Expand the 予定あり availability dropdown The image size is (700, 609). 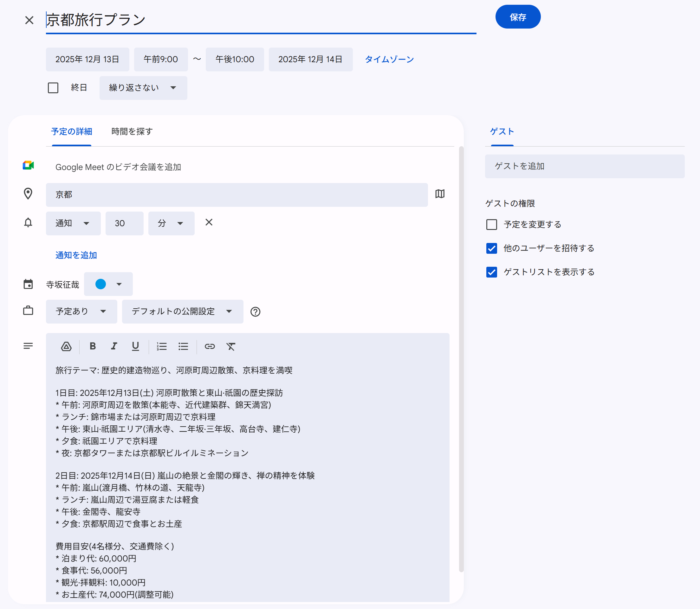click(81, 311)
